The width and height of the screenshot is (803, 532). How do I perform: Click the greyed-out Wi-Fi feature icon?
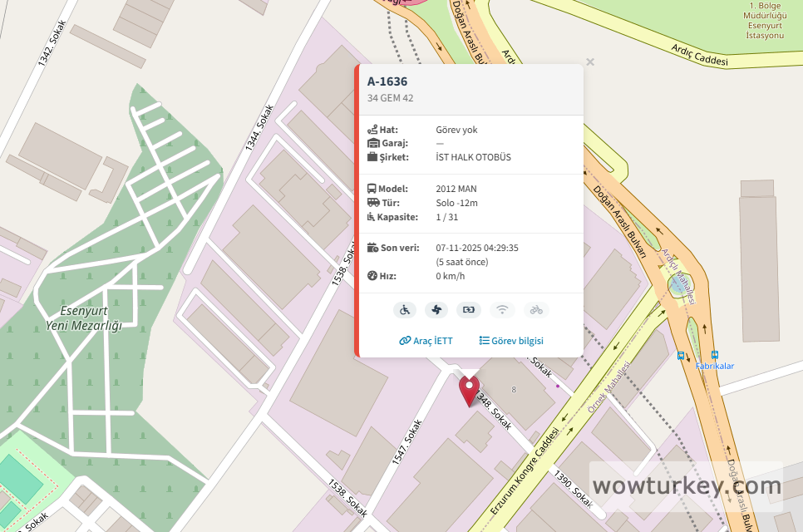(x=502, y=310)
